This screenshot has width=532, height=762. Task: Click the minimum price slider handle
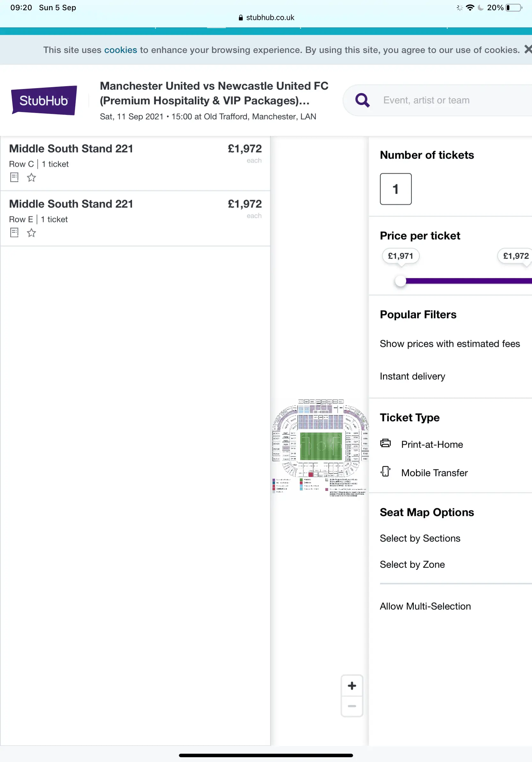(401, 281)
